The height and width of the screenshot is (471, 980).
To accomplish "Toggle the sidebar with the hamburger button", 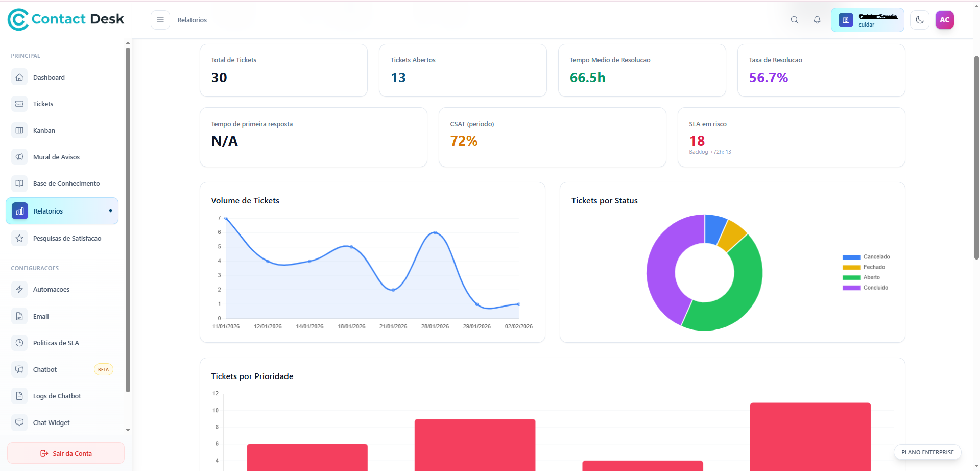I will 160,20.
